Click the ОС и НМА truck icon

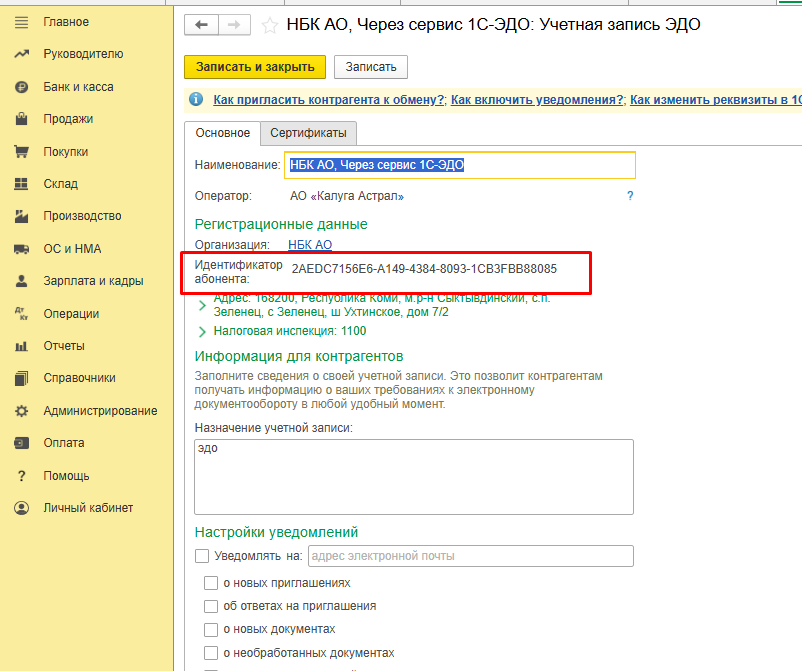tap(21, 249)
